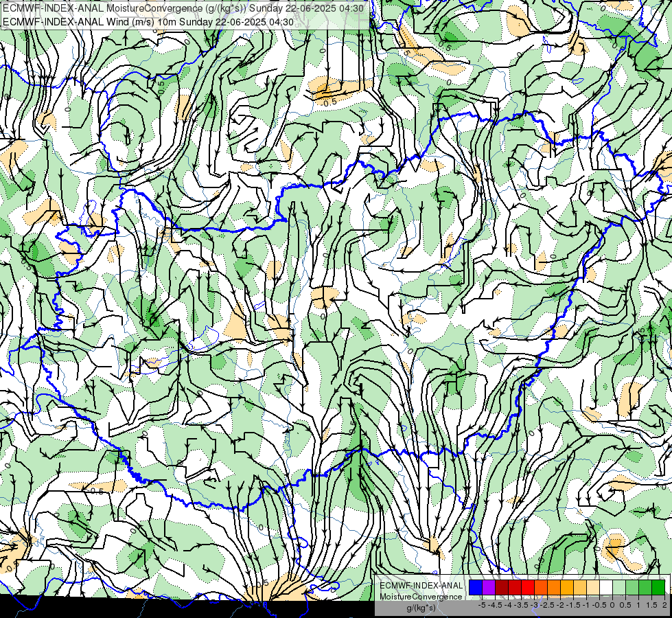
Task: Click the '1.5' legend scale value
Action: [651, 605]
